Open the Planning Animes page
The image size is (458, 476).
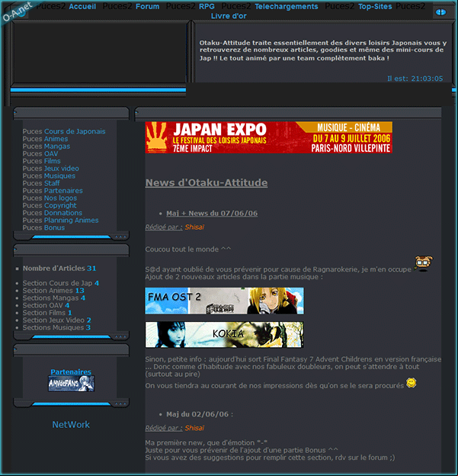click(x=72, y=220)
